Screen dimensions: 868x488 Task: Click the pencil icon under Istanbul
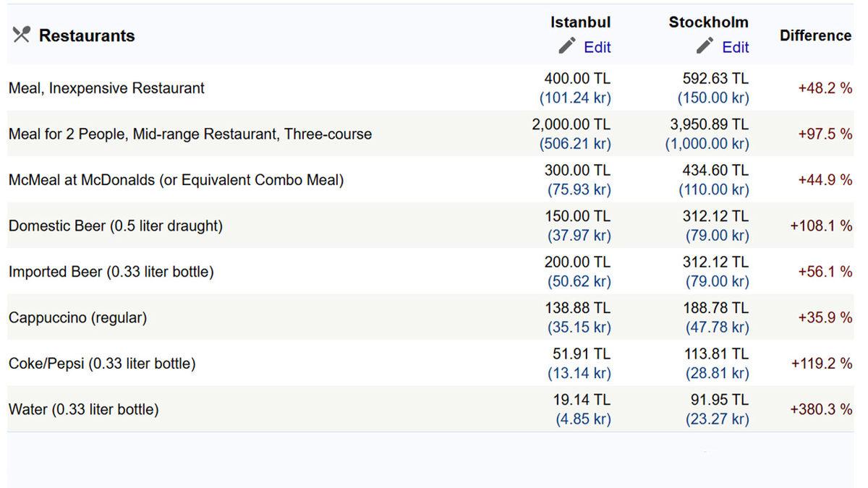[x=567, y=46]
